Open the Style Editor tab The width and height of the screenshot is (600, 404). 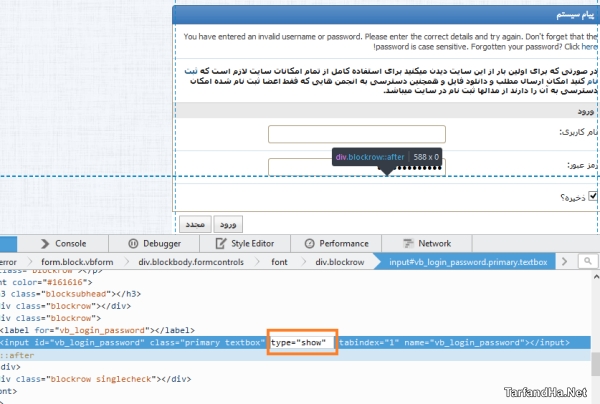245,244
